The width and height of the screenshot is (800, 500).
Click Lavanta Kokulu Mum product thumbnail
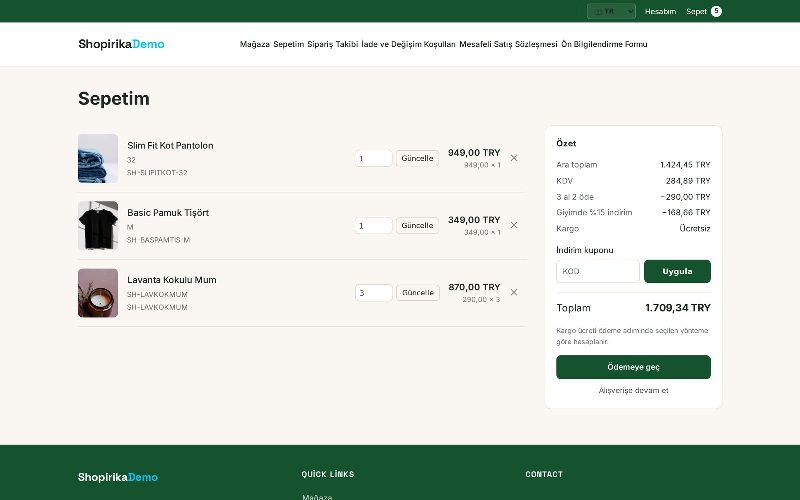click(98, 293)
